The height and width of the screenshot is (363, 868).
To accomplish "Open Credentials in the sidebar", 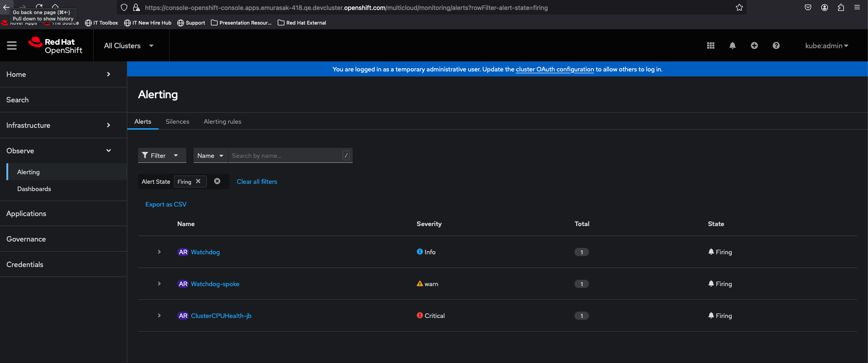I will pos(63,264).
